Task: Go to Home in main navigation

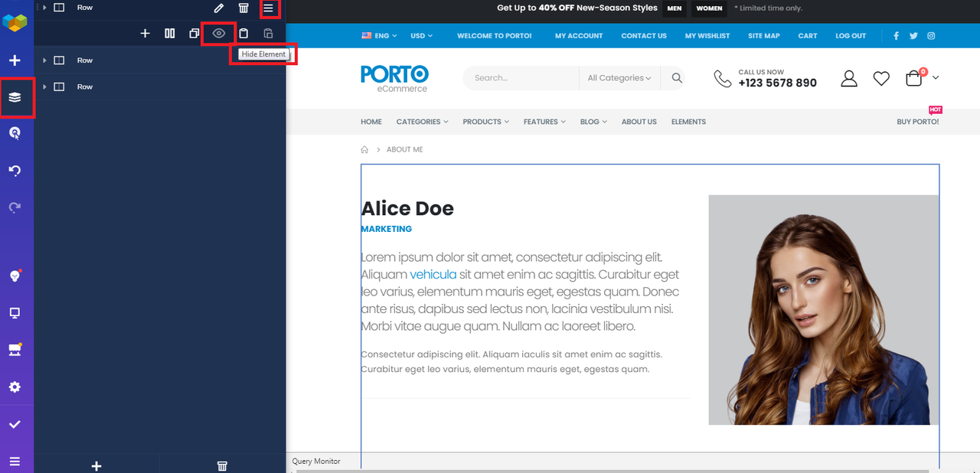Action: pyautogui.click(x=371, y=122)
